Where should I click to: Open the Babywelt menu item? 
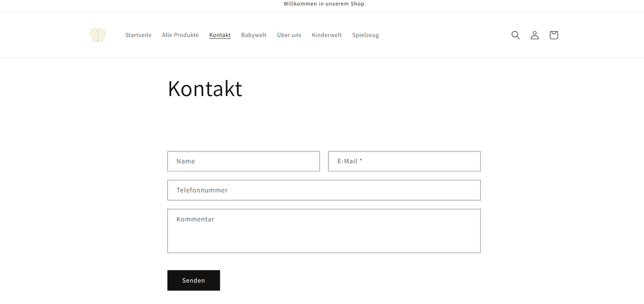tap(254, 35)
